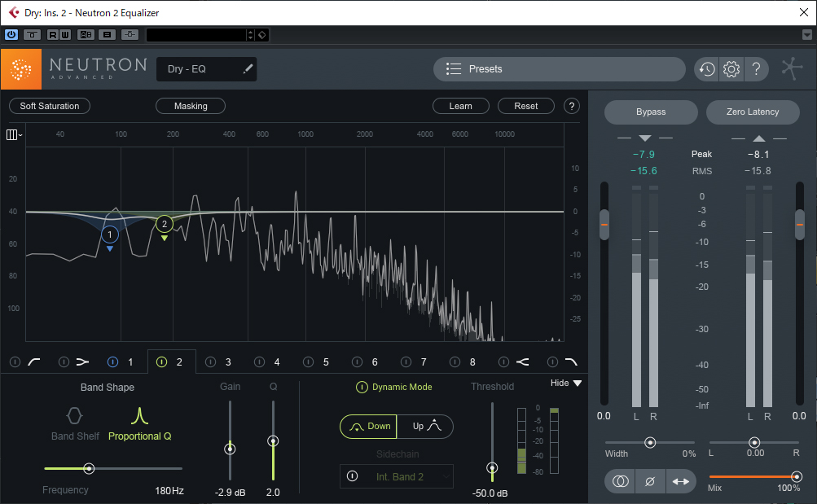This screenshot has width=817, height=504.
Task: Toggle band 3 power
Action: tap(210, 362)
